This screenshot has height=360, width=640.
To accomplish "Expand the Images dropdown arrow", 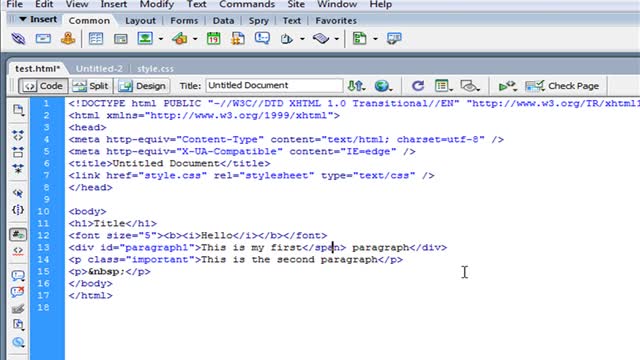I will tap(161, 39).
